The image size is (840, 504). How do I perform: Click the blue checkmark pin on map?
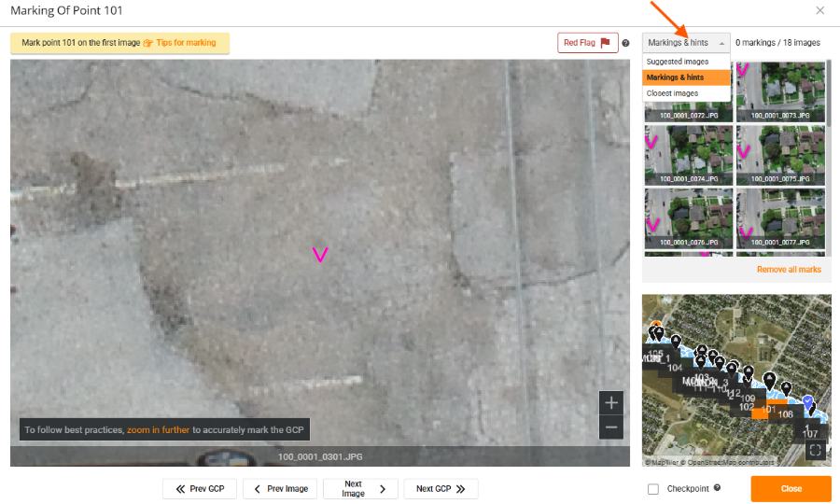pyautogui.click(x=808, y=401)
